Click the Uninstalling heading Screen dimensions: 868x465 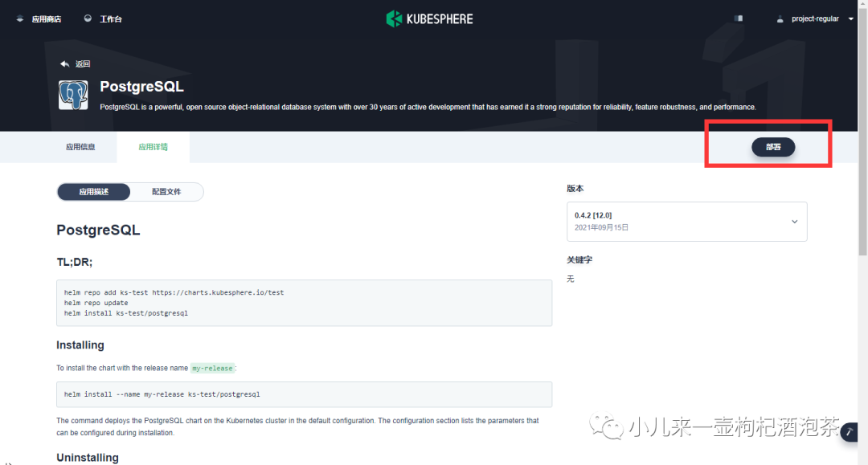tap(88, 458)
